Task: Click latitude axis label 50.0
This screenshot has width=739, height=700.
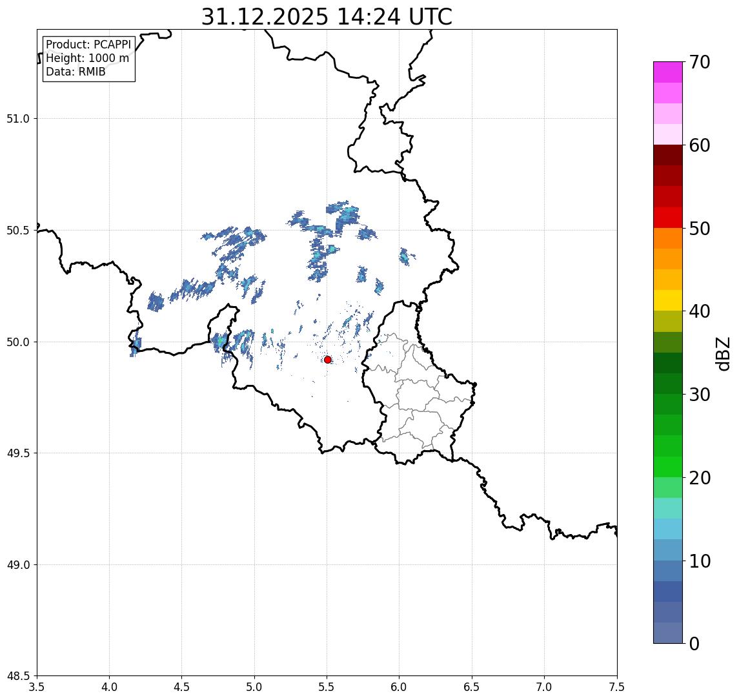Action: [18, 342]
